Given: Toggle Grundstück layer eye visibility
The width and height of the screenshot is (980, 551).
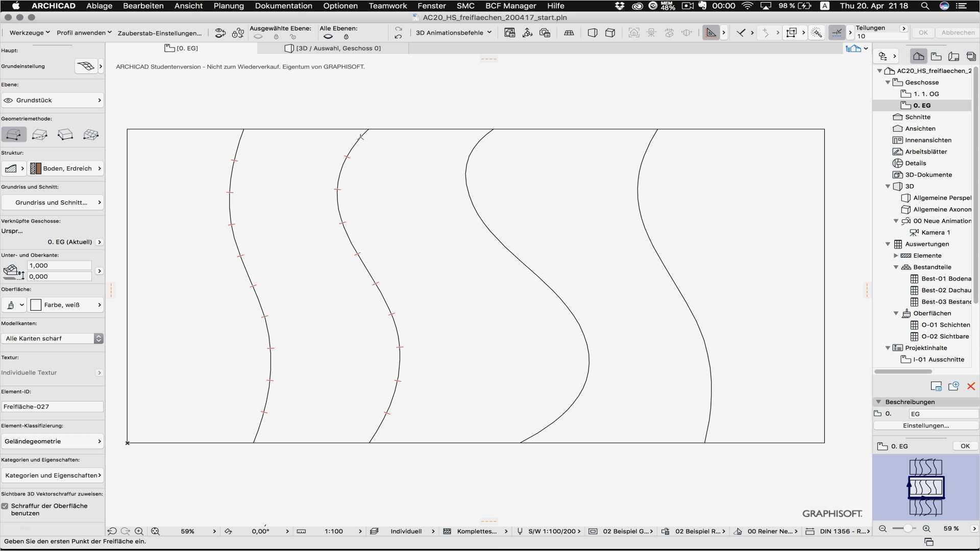Looking at the screenshot, I should click(x=8, y=101).
